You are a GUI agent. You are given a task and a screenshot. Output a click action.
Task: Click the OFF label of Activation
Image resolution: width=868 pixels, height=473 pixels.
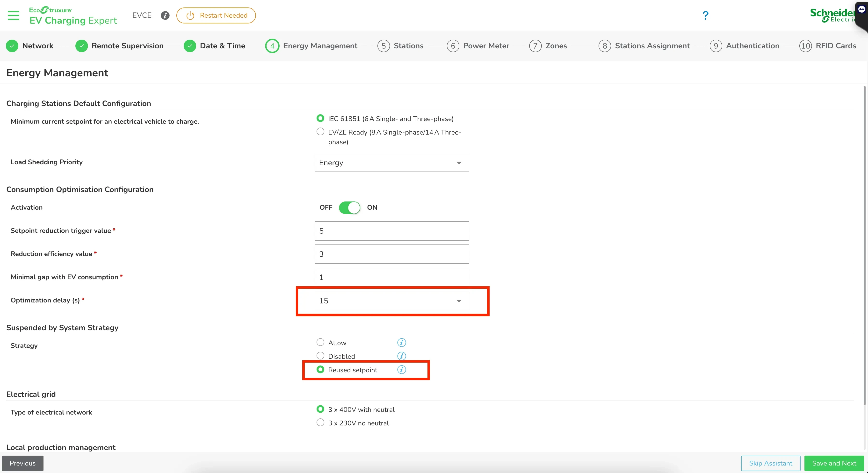326,208
